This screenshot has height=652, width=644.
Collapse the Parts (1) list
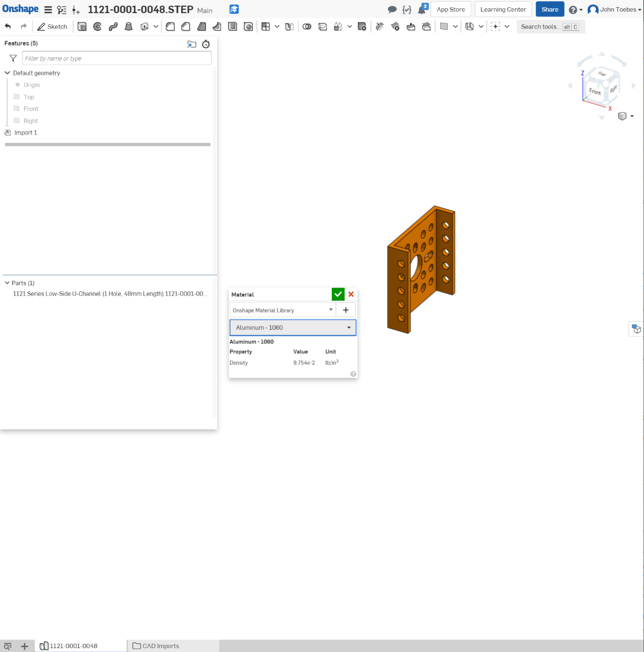click(7, 283)
